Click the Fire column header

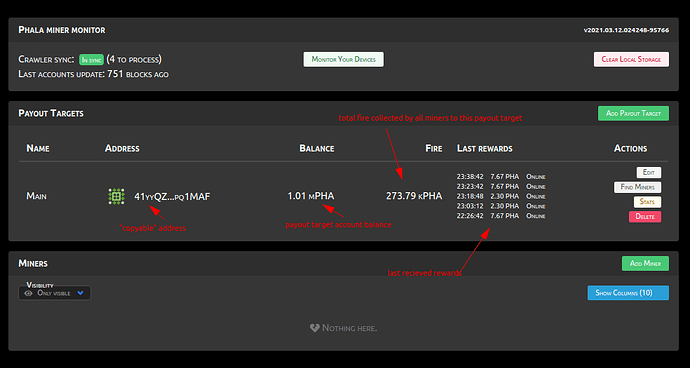433,148
